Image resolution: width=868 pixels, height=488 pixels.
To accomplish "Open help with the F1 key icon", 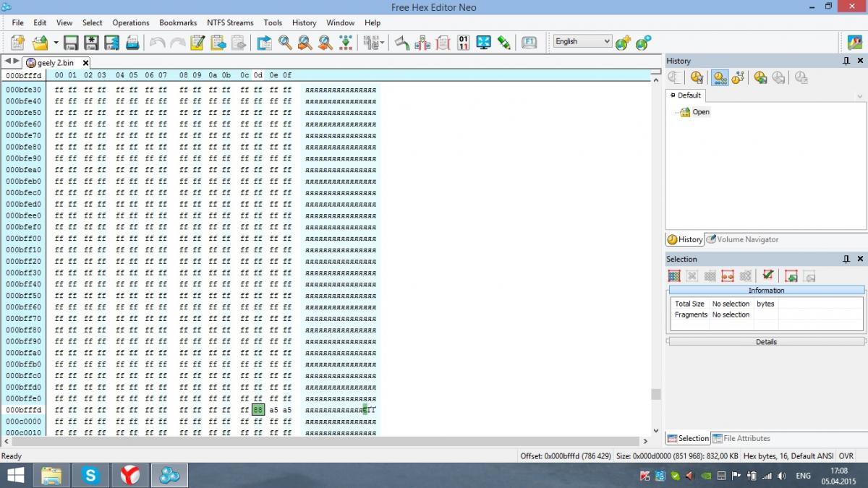I will coord(529,43).
